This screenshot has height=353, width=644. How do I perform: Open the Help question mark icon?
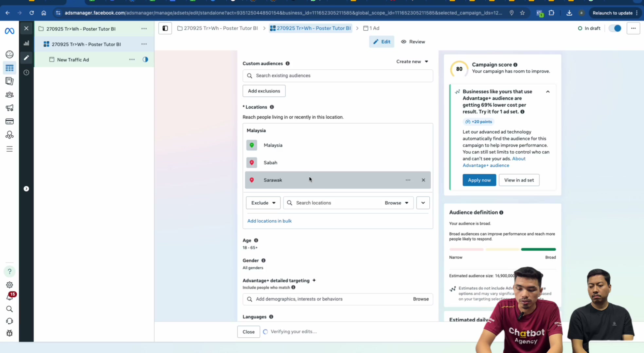9,271
